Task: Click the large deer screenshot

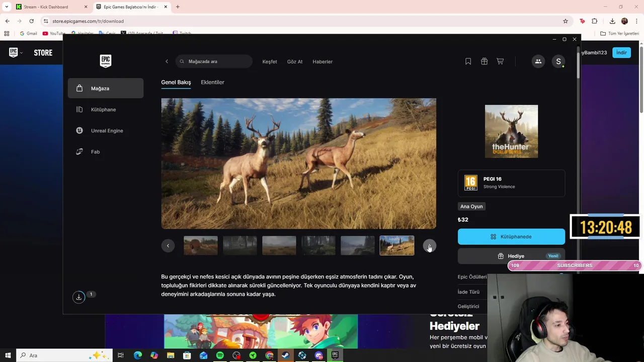Action: tap(298, 163)
